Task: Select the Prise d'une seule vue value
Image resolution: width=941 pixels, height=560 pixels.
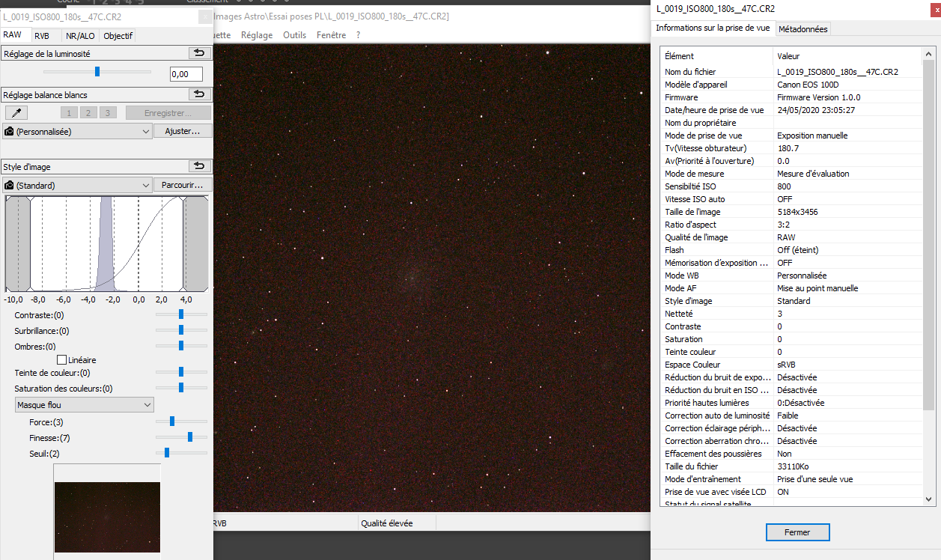Action: [814, 479]
